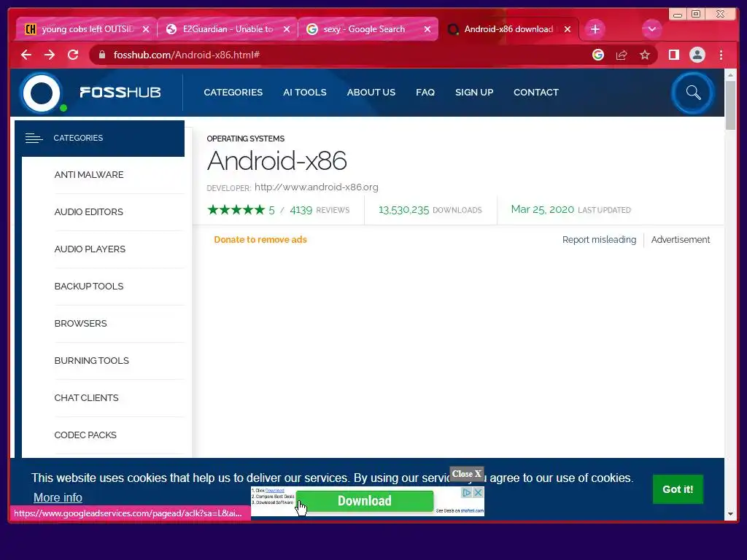Click the 'Mar 25, 2020' last updated text
The image size is (747, 560).
542,209
